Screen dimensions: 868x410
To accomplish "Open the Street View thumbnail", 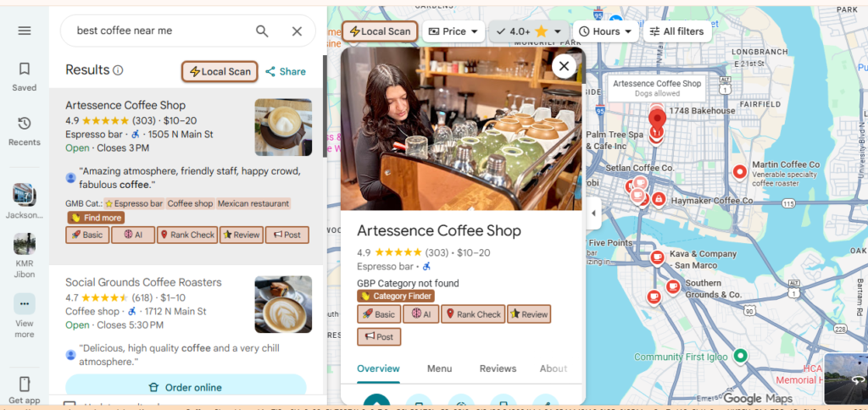I will click(846, 379).
